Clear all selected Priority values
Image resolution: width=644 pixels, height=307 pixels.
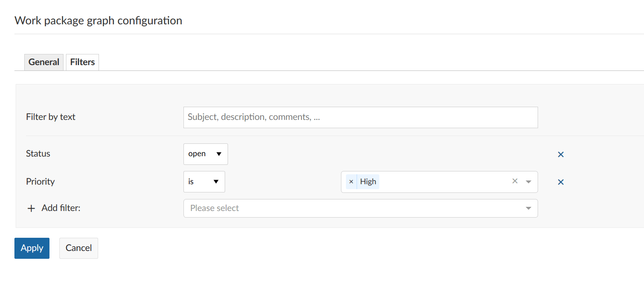515,181
